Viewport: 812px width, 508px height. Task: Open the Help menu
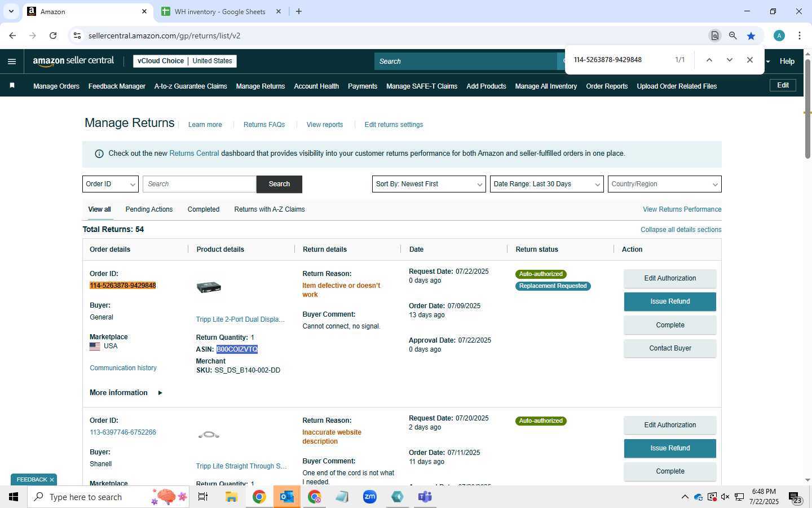point(787,62)
